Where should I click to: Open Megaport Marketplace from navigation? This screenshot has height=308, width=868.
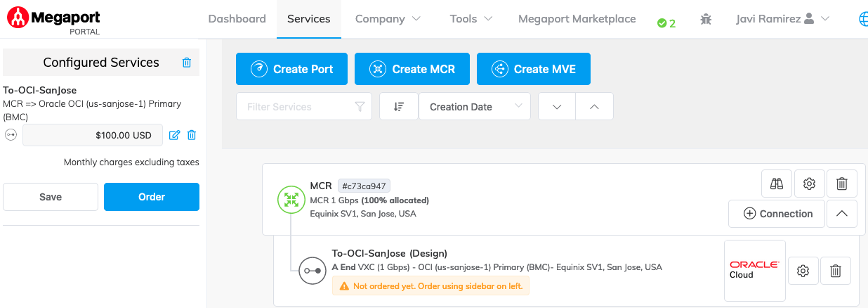[577, 19]
